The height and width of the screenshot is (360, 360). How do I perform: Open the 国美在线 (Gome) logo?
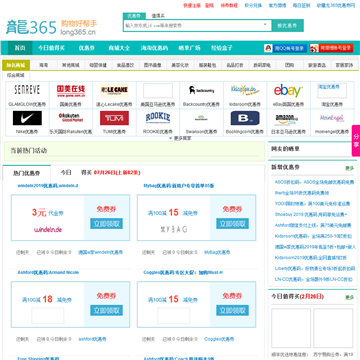tap(71, 90)
